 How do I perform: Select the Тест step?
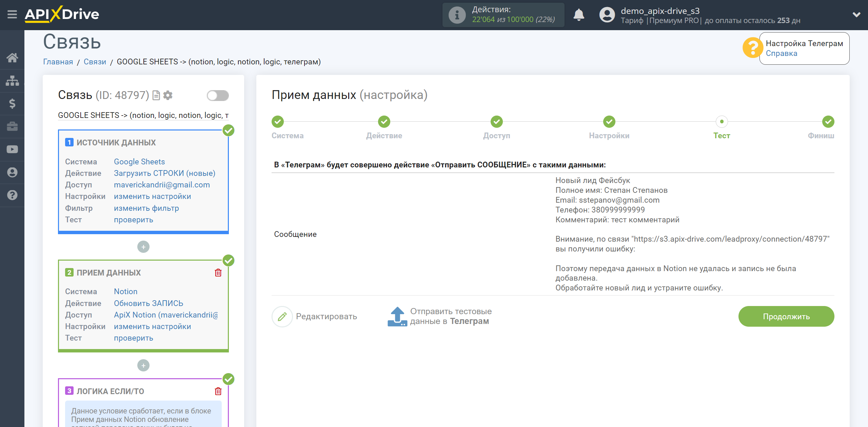722,122
